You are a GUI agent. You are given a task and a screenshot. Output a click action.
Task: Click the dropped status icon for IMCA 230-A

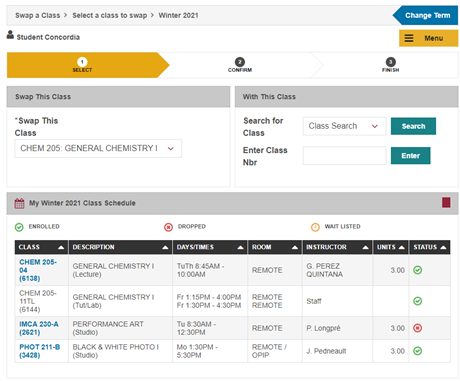tap(417, 328)
